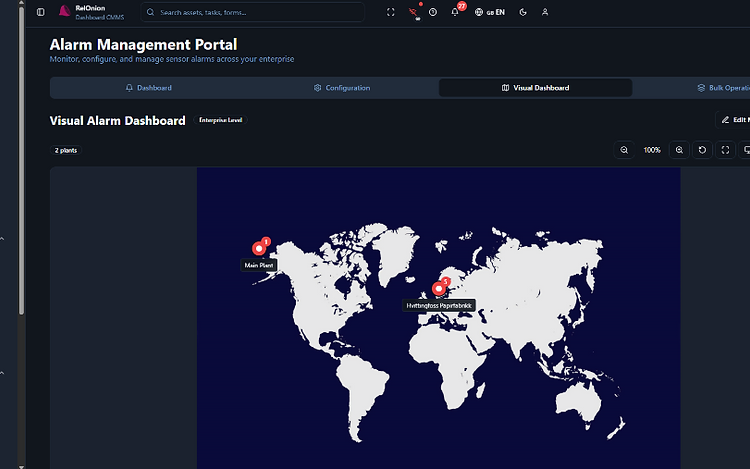Toggle the sidebar panel icon
750x469 pixels.
coord(41,12)
